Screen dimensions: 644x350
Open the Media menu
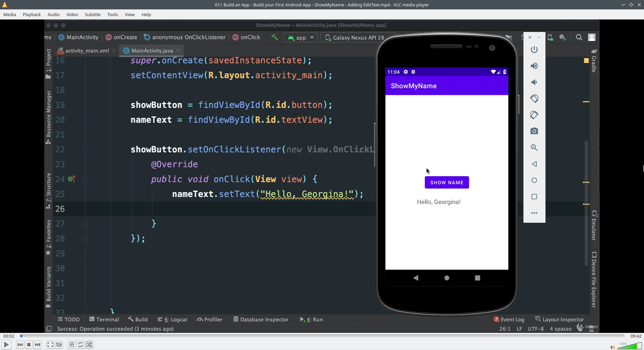point(10,14)
